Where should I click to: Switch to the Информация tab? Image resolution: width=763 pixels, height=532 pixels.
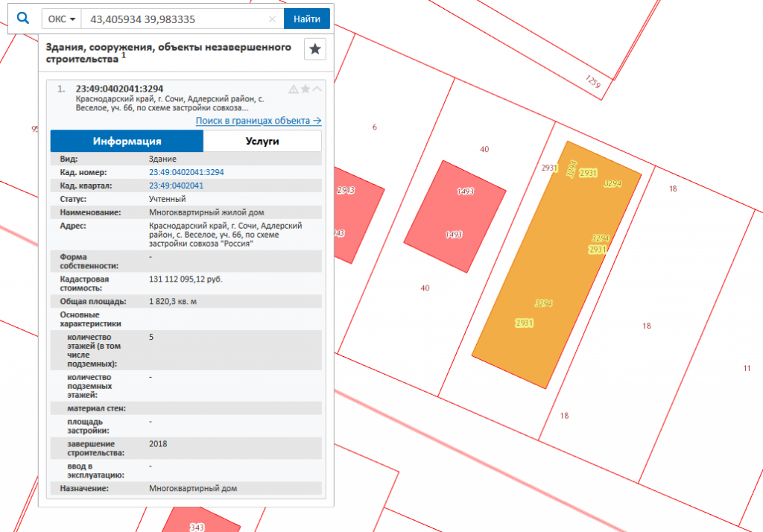(127, 142)
